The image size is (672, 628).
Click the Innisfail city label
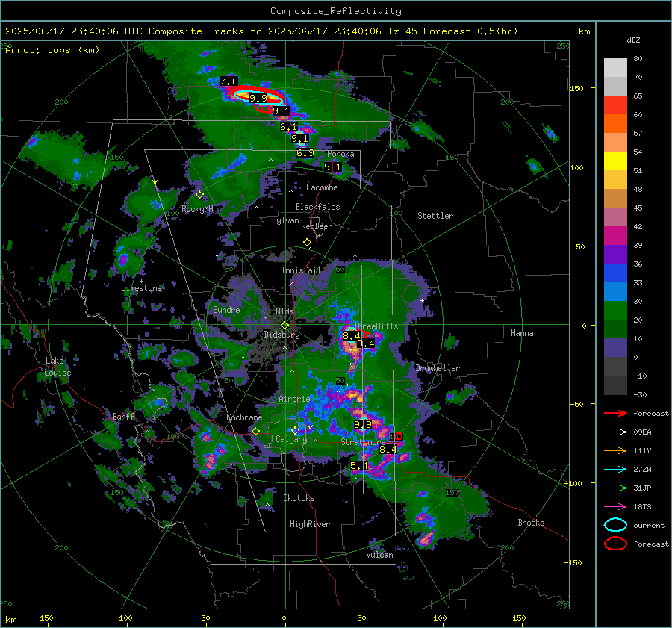(301, 270)
